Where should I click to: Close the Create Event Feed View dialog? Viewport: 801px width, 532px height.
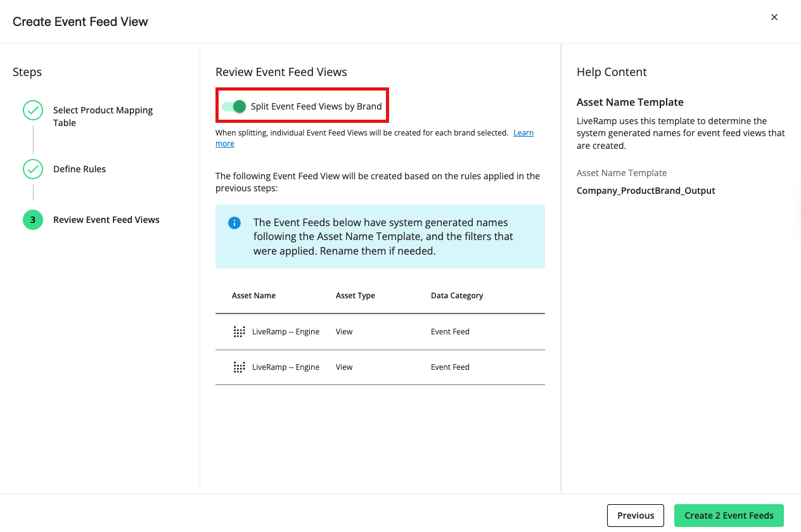(774, 18)
